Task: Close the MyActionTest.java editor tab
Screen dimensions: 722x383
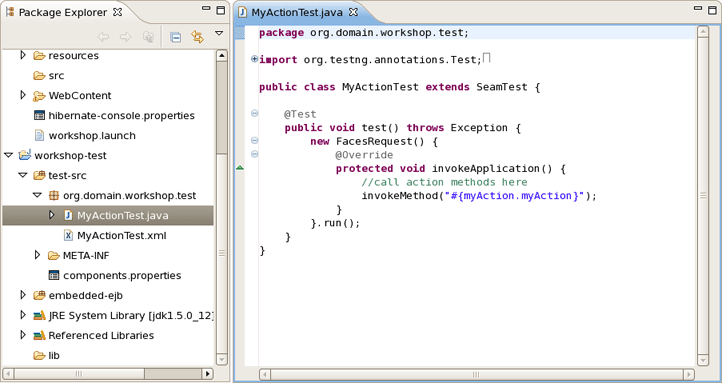Action: [353, 12]
